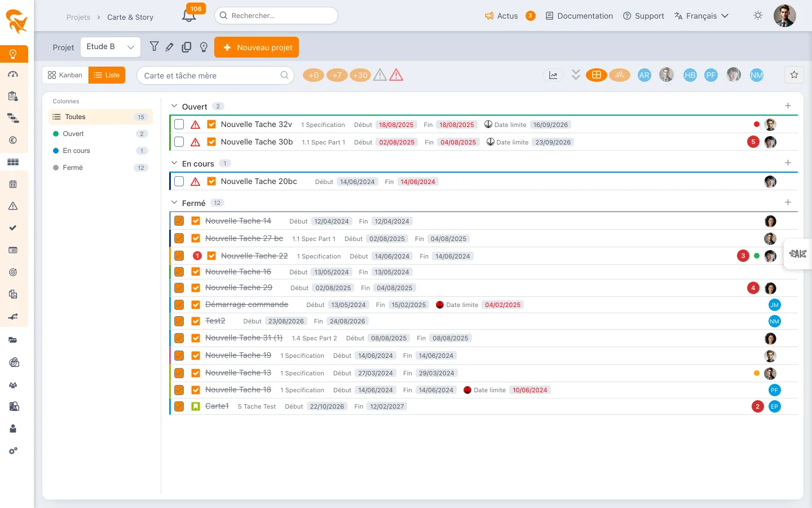Click the Rechercher search box
812x508 pixels.
[x=276, y=16]
